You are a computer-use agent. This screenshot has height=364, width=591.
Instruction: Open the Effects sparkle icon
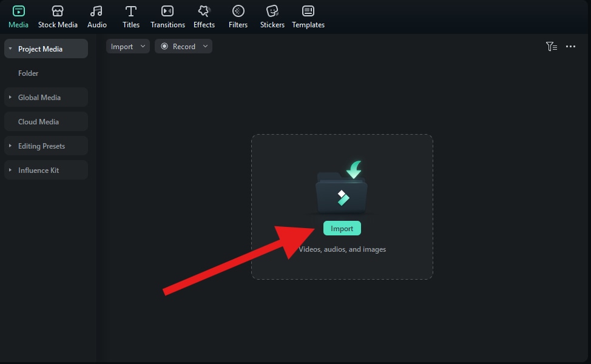coord(204,11)
